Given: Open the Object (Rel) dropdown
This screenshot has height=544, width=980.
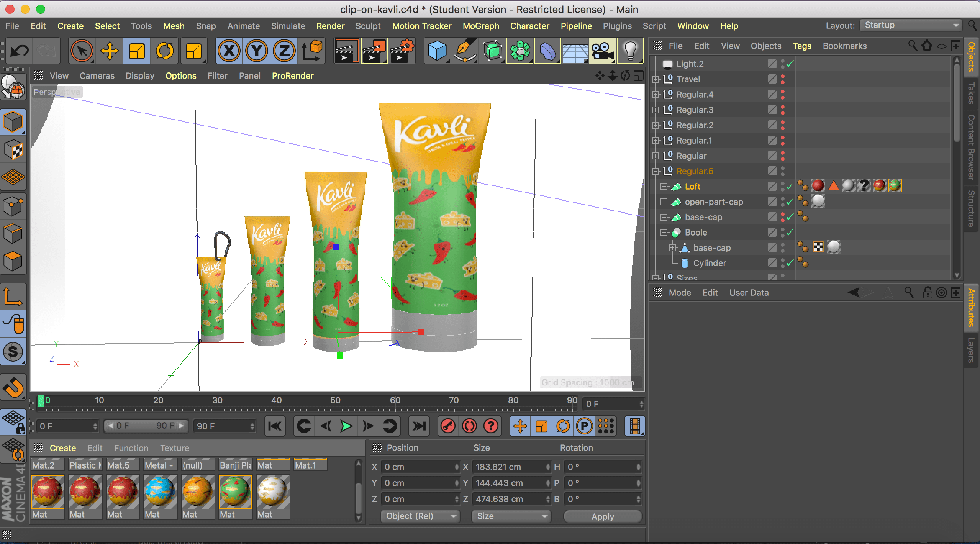Looking at the screenshot, I should [x=420, y=516].
